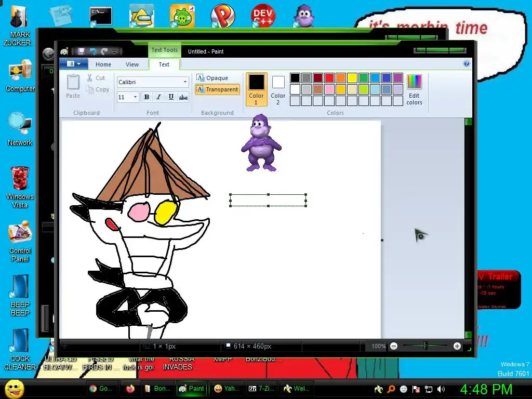Image resolution: width=532 pixels, height=399 pixels.
Task: Click the Redo arrow in Paint's title bar
Action: [x=104, y=51]
